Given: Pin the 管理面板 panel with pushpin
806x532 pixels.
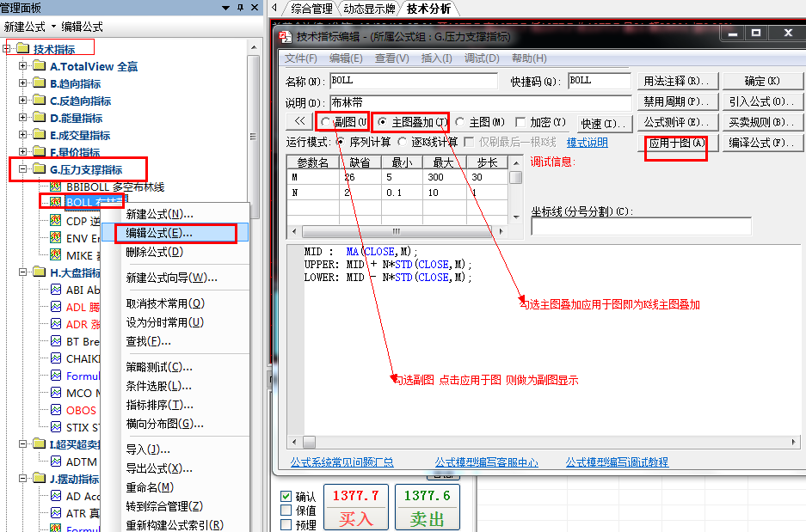Looking at the screenshot, I should 240,8.
